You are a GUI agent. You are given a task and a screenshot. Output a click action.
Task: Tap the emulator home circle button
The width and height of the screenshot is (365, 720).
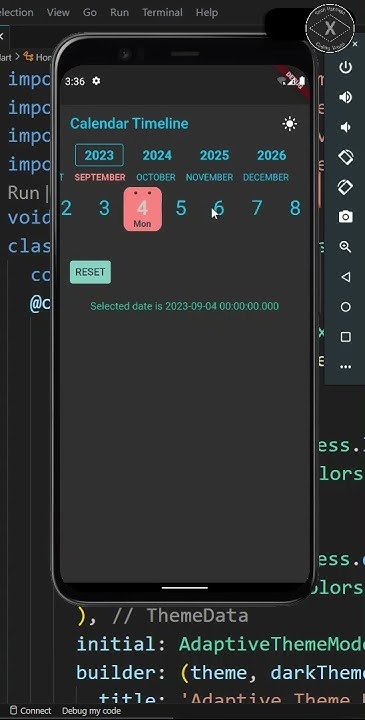(345, 307)
